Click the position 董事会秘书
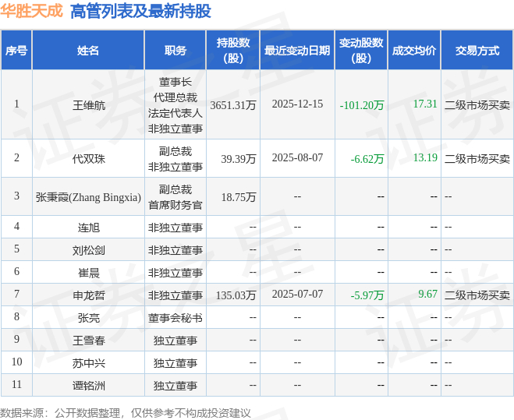The height and width of the screenshot is (420, 514). (175, 318)
